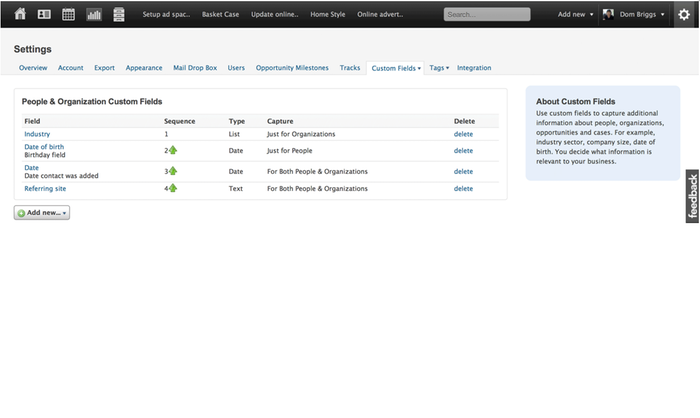Click the Search input box
Image resolution: width=700 pixels, height=418 pixels.
(487, 15)
